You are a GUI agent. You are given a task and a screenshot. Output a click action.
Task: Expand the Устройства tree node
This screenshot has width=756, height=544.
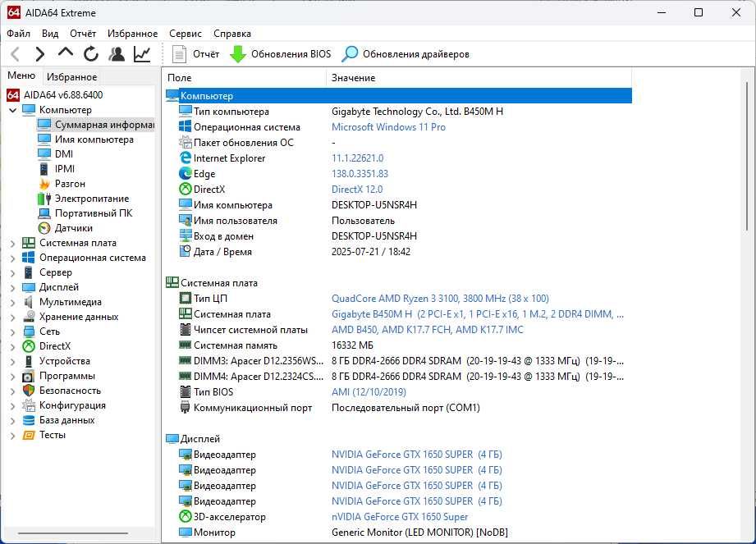(x=13, y=361)
